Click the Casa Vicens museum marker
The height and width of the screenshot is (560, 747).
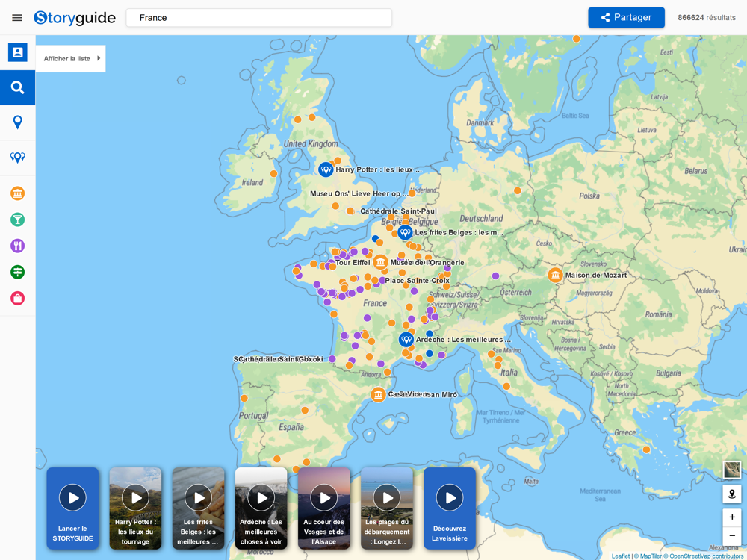[x=378, y=394]
